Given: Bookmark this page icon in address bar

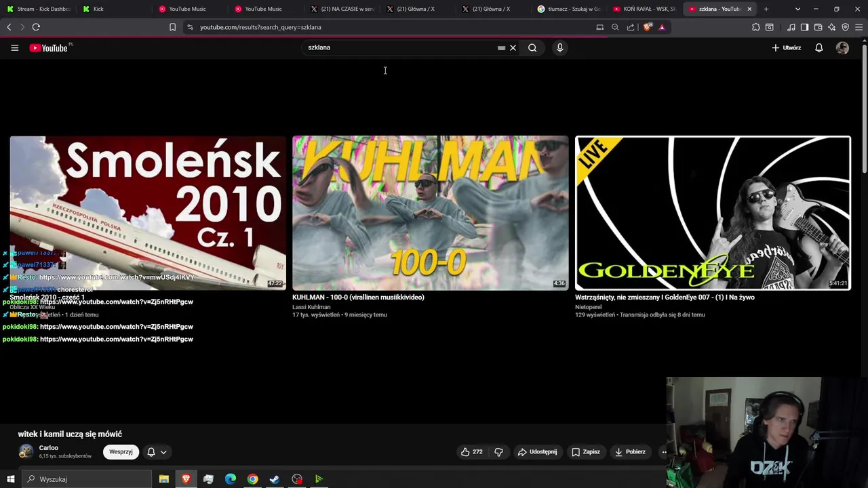Looking at the screenshot, I should click(172, 27).
